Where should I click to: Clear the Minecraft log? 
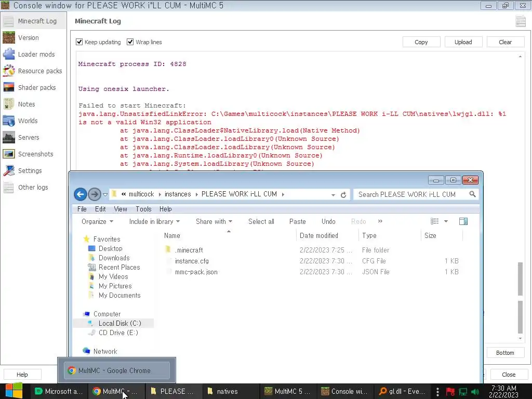(x=505, y=42)
